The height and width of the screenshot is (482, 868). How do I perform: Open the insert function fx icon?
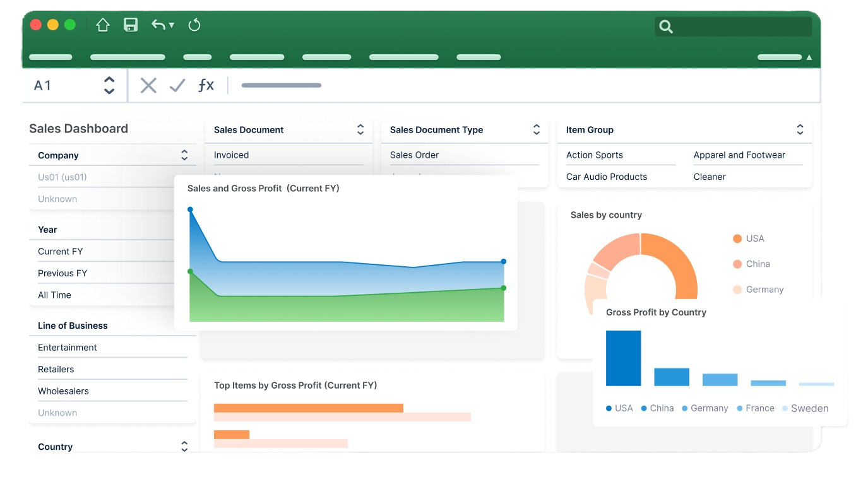point(206,85)
